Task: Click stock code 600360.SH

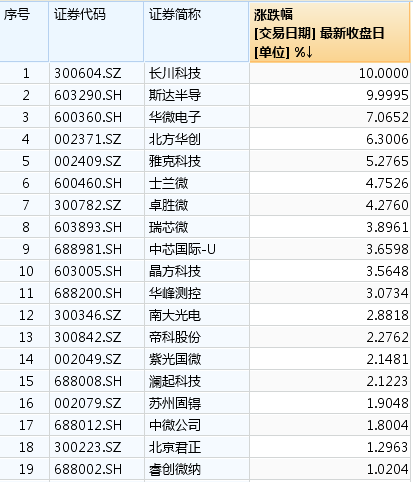Action: (88, 117)
